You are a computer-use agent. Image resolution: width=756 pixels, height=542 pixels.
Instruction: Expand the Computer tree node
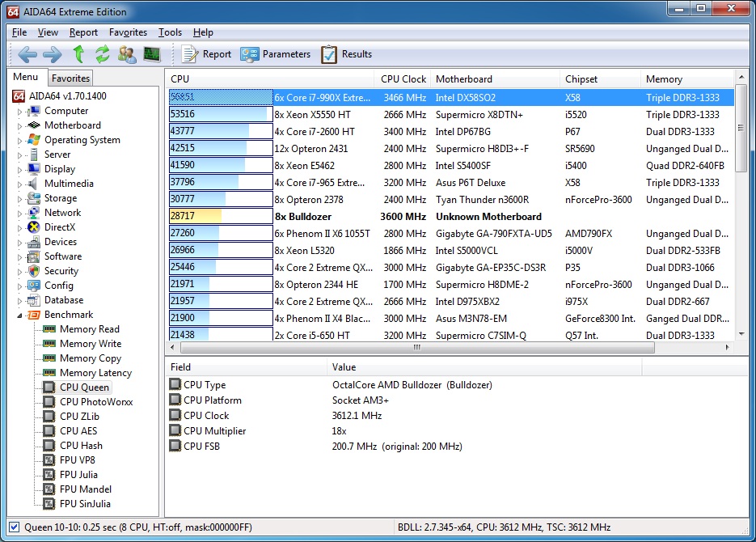pos(19,112)
